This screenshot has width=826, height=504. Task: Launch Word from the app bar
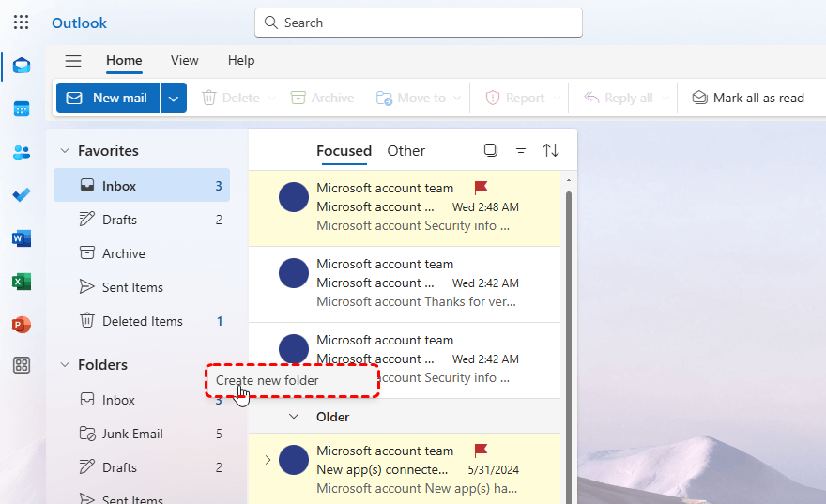(22, 238)
